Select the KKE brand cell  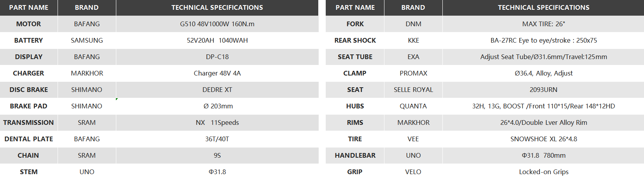coord(413,40)
